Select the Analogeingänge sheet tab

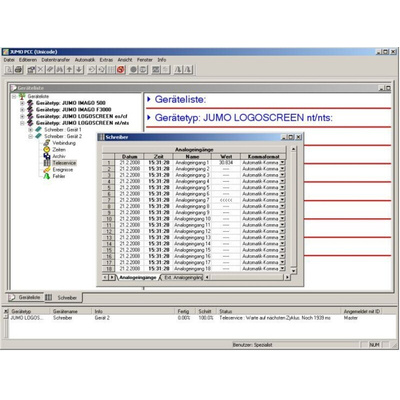tap(138, 277)
